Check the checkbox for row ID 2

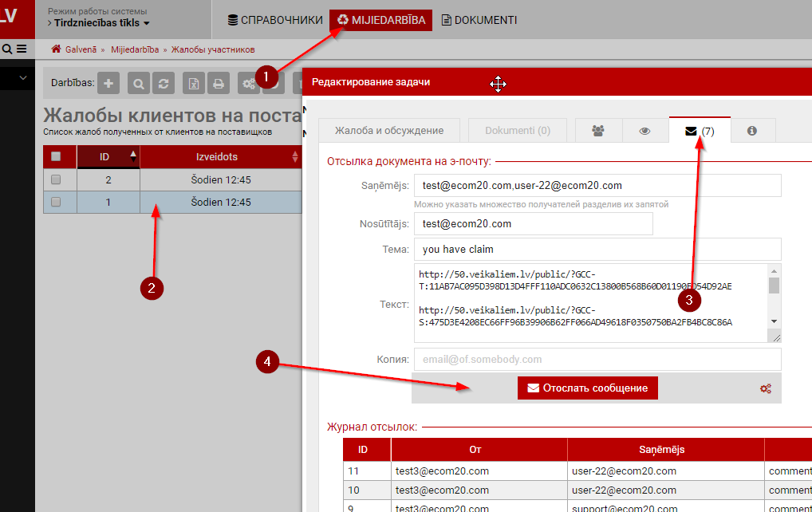(56, 179)
